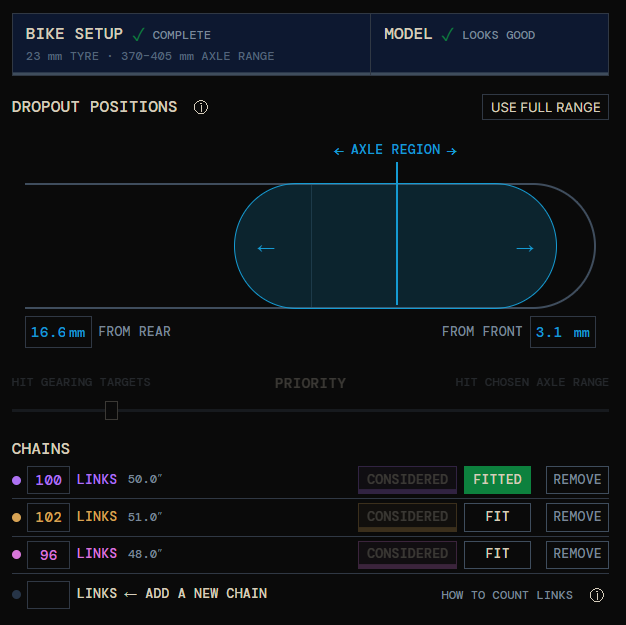The height and width of the screenshot is (625, 626).
Task: Click the Hit Chosen Axle Range label
Action: 532,382
